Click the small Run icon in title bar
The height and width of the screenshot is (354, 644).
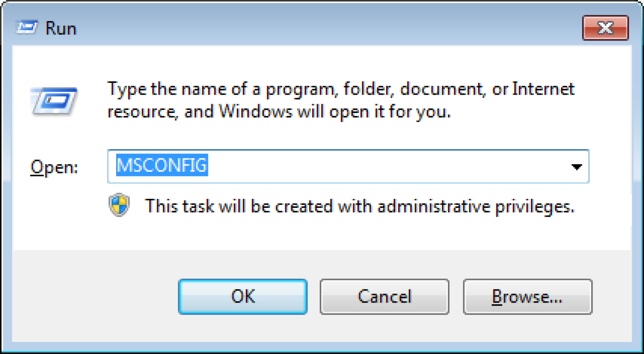[x=27, y=28]
